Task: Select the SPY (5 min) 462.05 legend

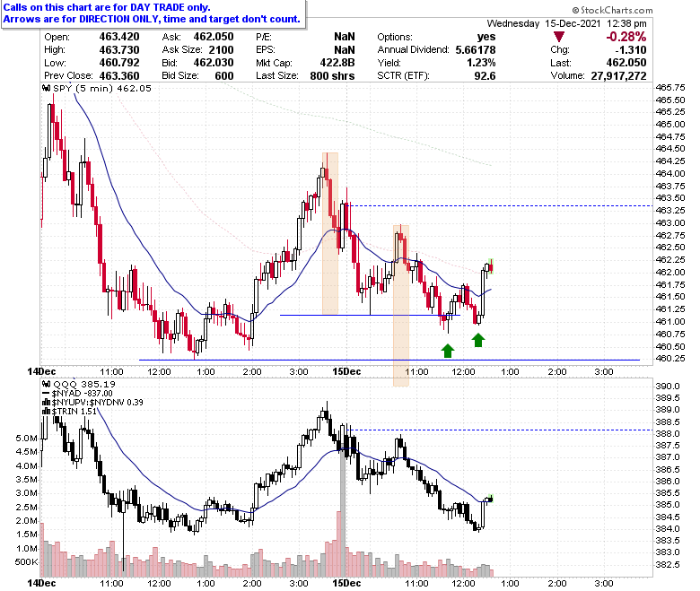Action: click(x=102, y=88)
